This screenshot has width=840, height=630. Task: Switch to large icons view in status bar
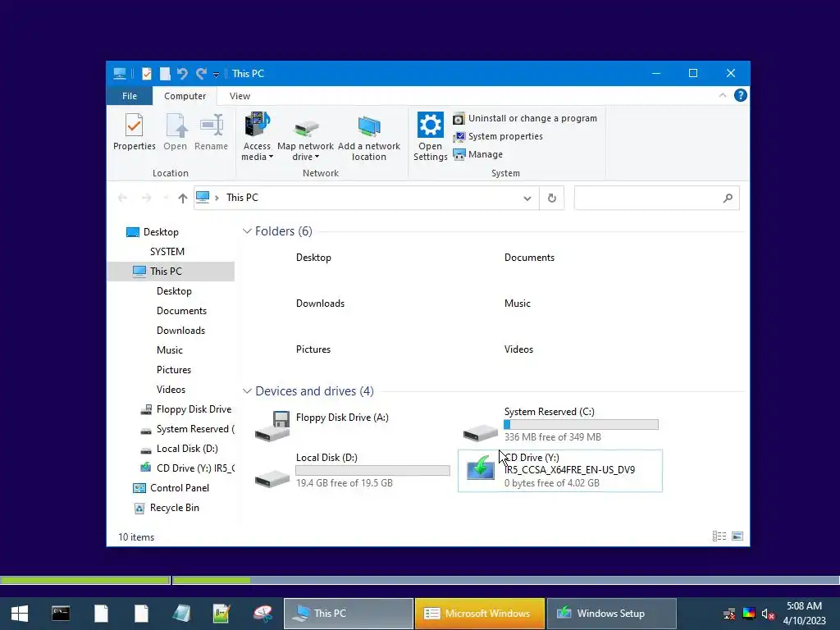(737, 536)
